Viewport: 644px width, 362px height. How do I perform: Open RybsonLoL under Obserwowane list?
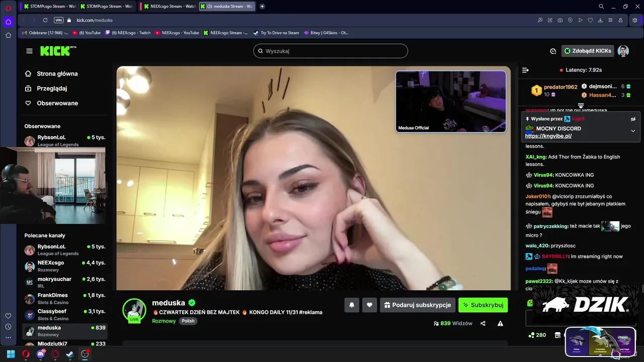click(x=65, y=140)
